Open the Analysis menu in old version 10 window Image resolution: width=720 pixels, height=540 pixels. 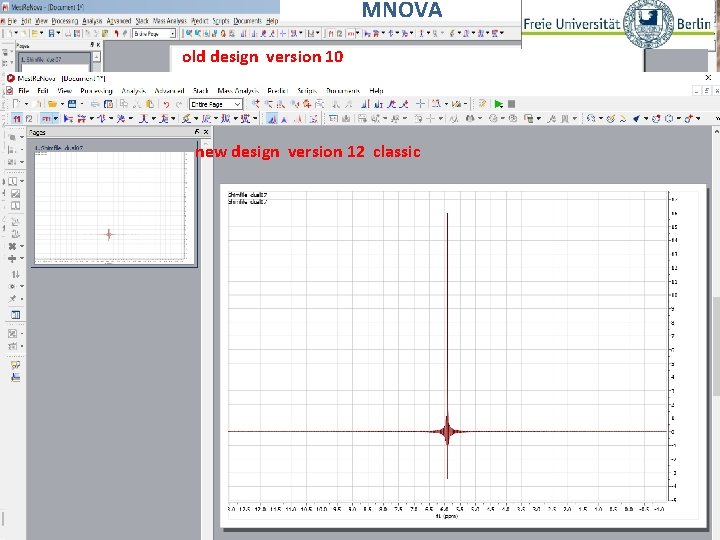coord(92,21)
